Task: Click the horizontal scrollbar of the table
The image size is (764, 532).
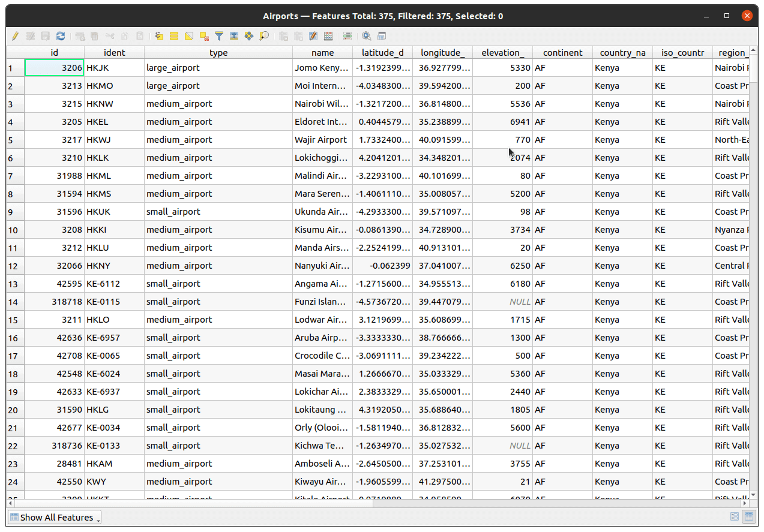Action: [378, 503]
